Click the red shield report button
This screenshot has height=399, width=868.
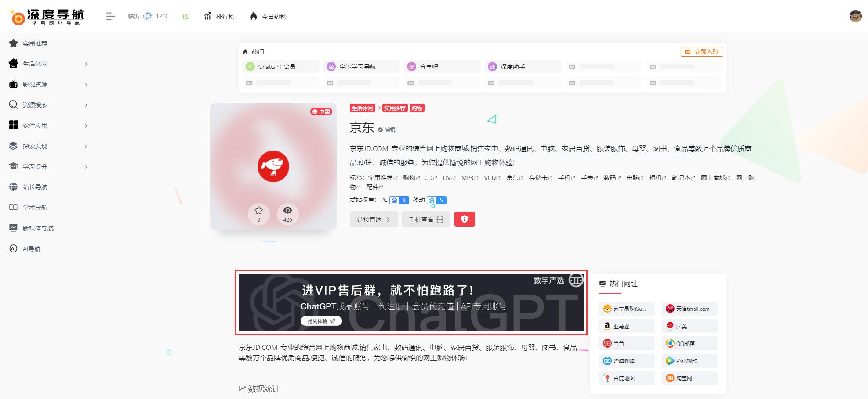pyautogui.click(x=465, y=219)
